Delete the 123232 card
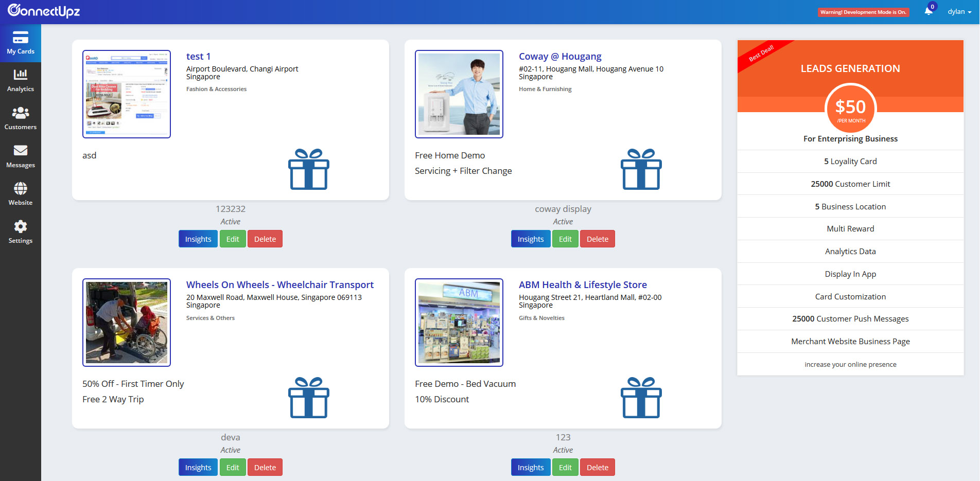This screenshot has height=481, width=980. coord(265,239)
